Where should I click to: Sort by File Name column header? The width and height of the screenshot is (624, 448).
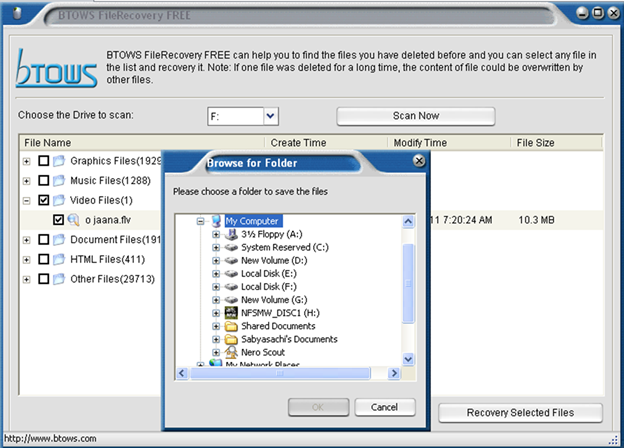[142, 143]
